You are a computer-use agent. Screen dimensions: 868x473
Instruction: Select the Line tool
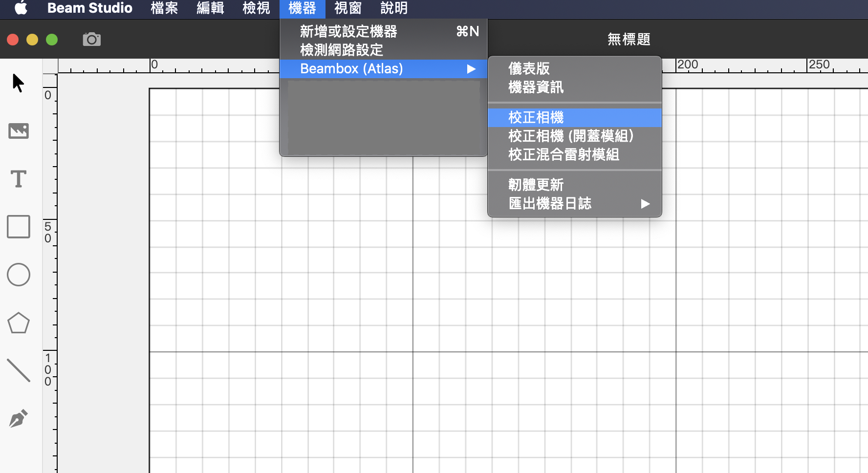click(x=19, y=370)
